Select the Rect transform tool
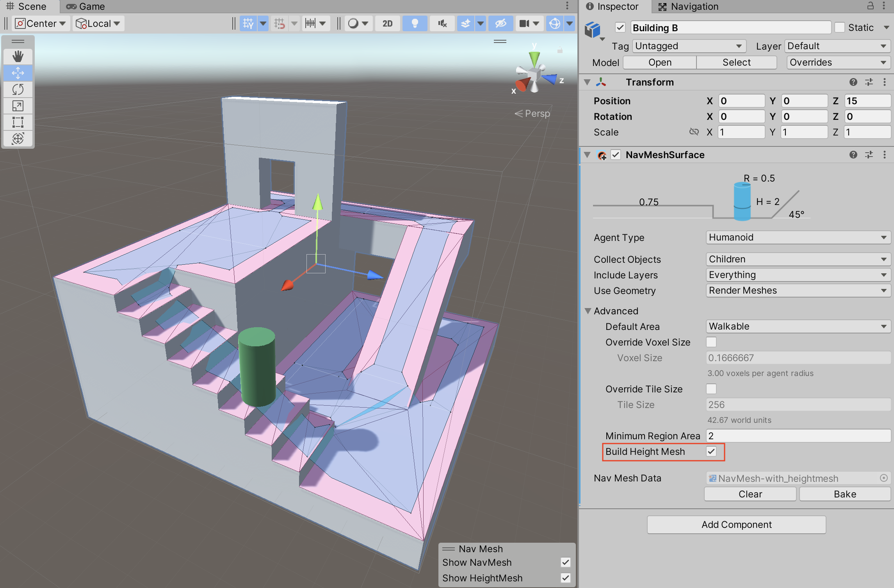Image resolution: width=894 pixels, height=588 pixels. [18, 122]
